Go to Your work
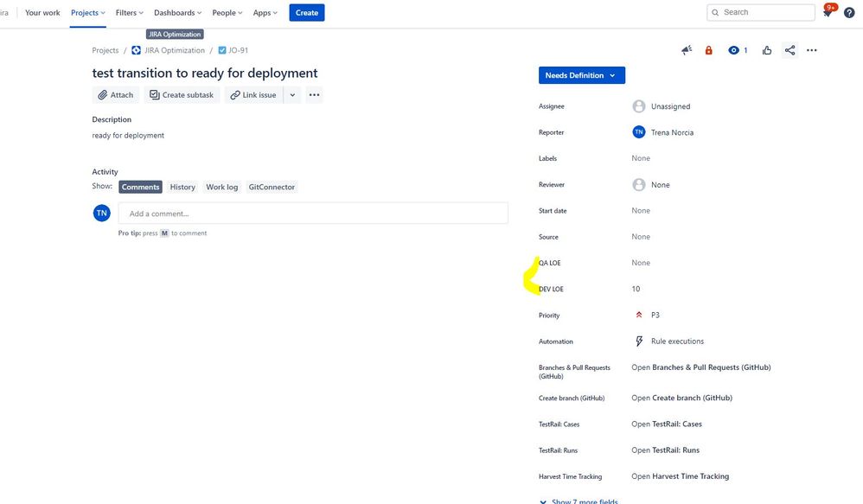 click(x=42, y=13)
